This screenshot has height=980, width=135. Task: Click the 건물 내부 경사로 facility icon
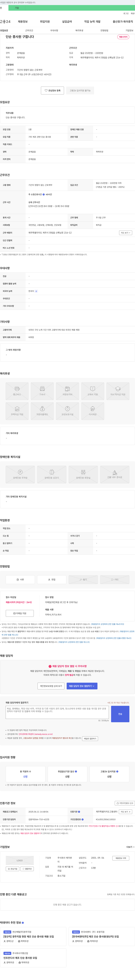[115, 474]
